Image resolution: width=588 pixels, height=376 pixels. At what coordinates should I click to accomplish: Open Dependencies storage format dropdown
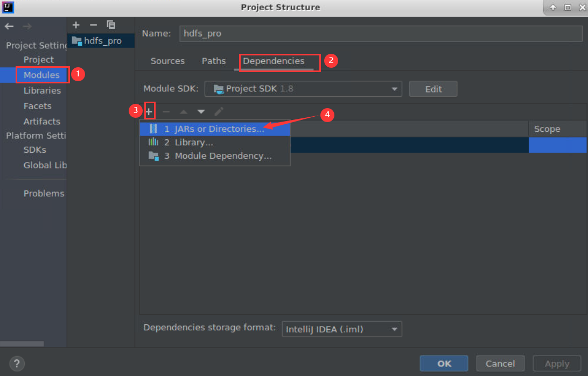tap(341, 329)
